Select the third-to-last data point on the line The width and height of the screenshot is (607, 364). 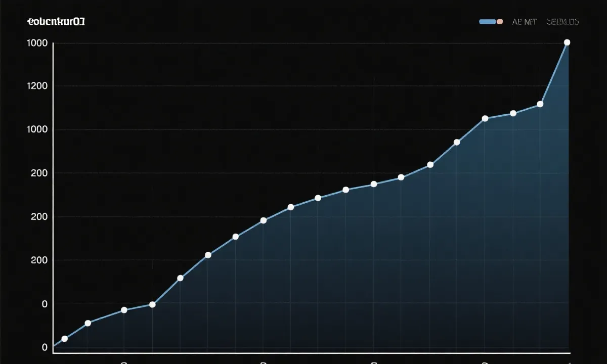coord(513,113)
